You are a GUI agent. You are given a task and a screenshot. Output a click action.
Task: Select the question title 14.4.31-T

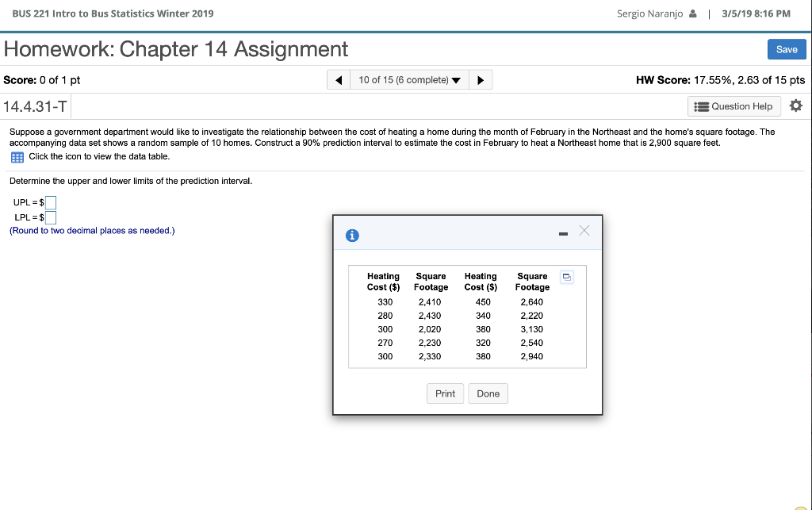pyautogui.click(x=35, y=105)
